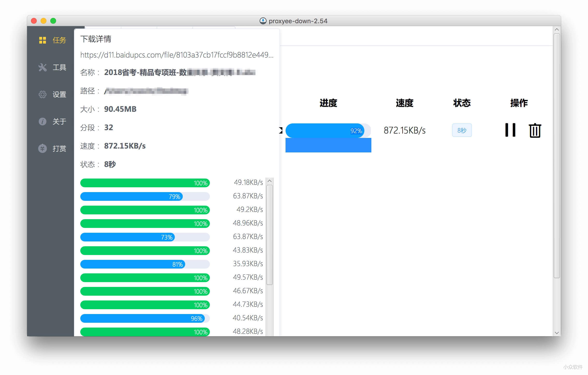Viewport: 588px width, 375px height.
Task: Open the 工具 menu label
Action: click(x=59, y=67)
